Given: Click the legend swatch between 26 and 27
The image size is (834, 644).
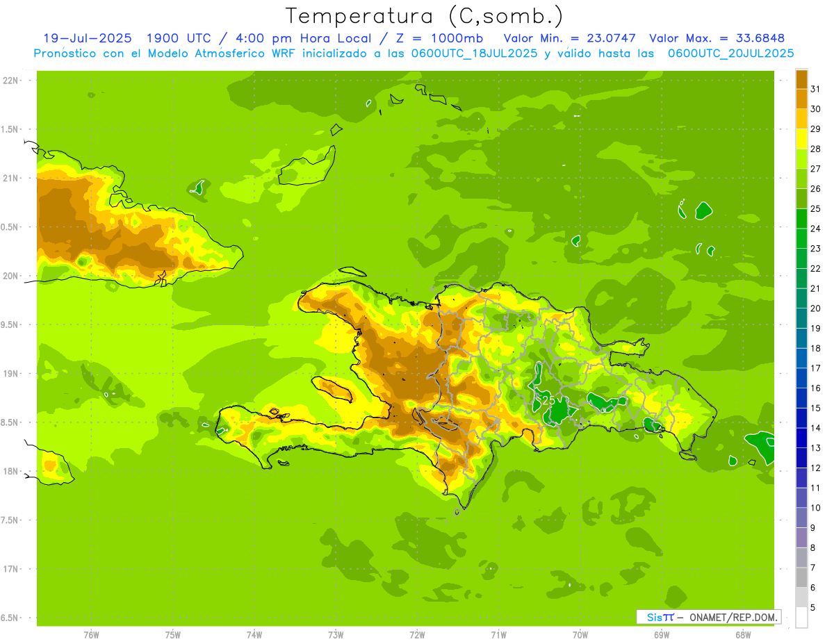Looking at the screenshot, I should 801,179.
